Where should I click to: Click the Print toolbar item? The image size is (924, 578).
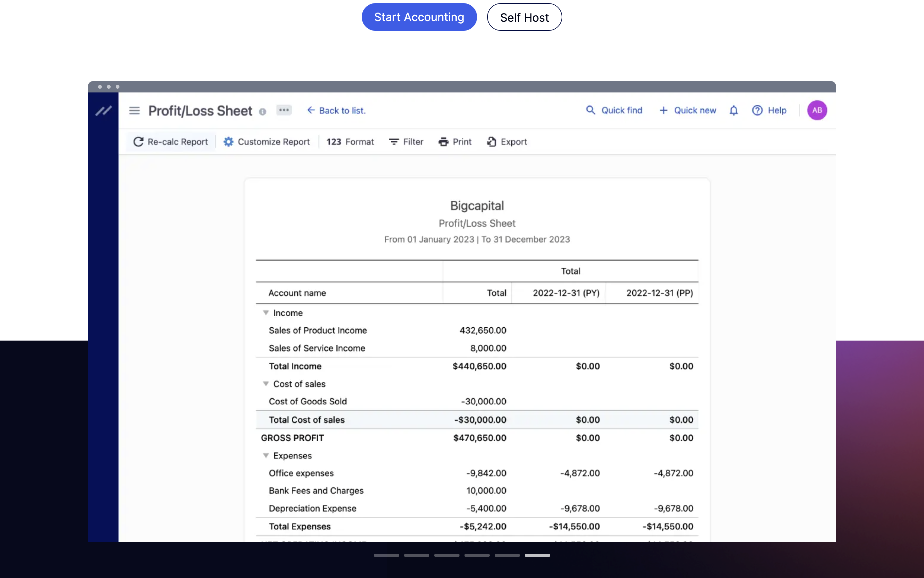[455, 142]
